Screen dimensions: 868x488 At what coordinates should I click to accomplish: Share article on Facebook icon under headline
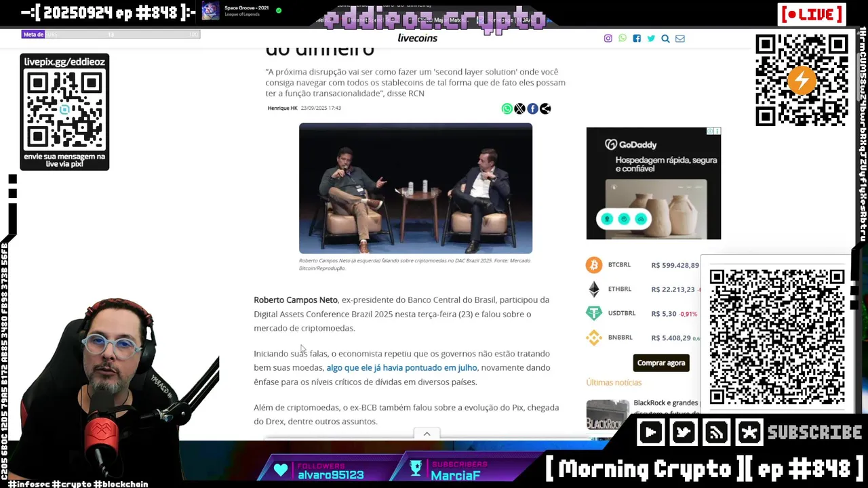[532, 108]
